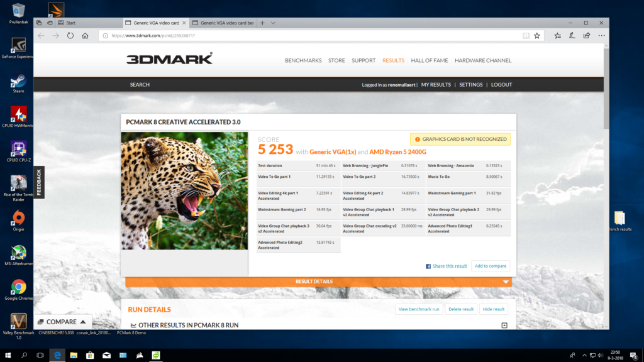Image resolution: width=644 pixels, height=362 pixels.
Task: Switch to second Generic VGA video card tab
Action: pyautogui.click(x=223, y=23)
